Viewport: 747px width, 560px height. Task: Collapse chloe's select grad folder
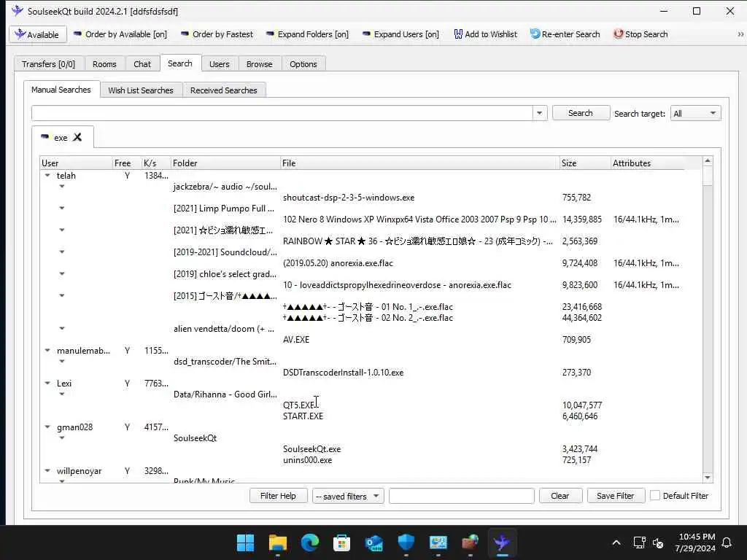coord(61,274)
